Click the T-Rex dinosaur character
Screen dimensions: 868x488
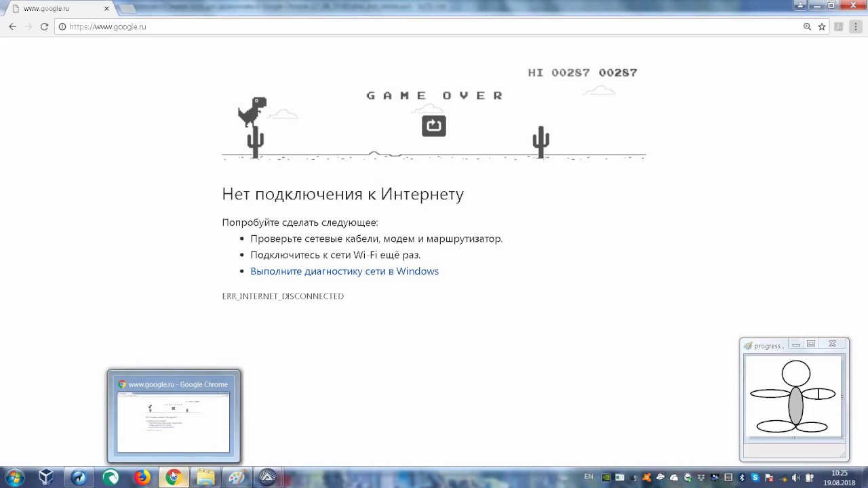click(x=252, y=113)
